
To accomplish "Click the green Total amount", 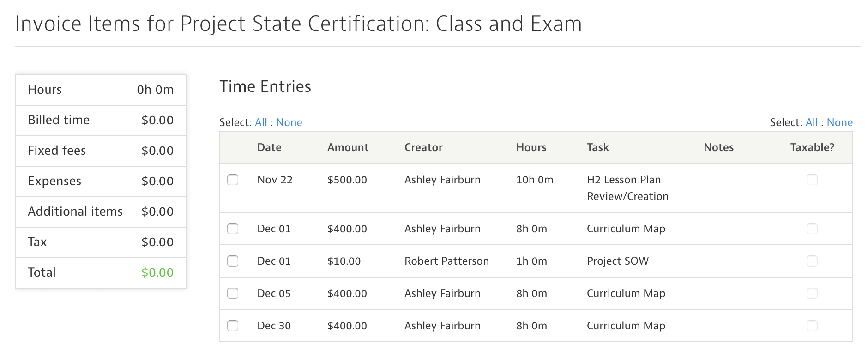I will 157,273.
